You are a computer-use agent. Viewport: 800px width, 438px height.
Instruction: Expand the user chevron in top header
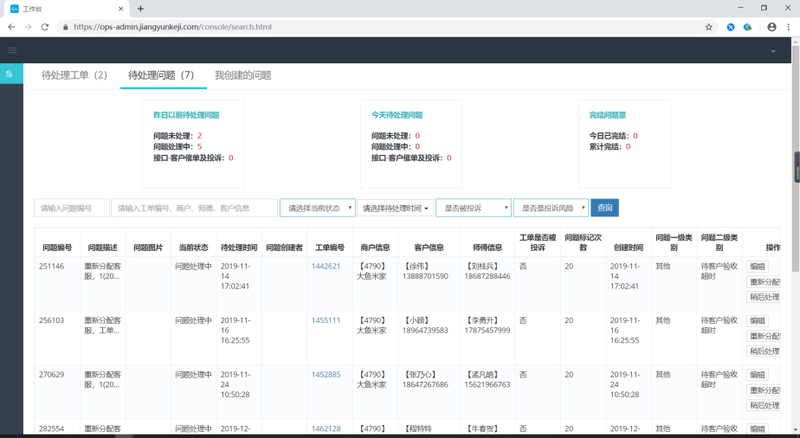[773, 50]
